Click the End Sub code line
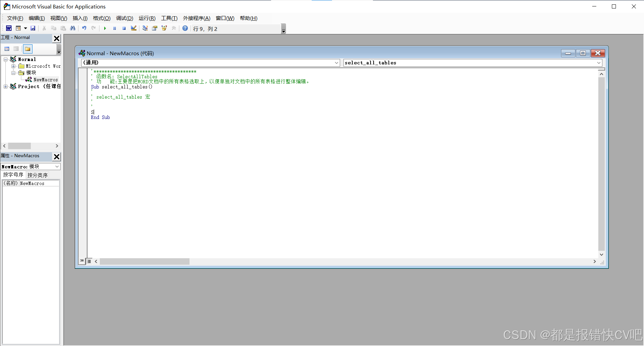The height and width of the screenshot is (346, 644). coord(100,117)
